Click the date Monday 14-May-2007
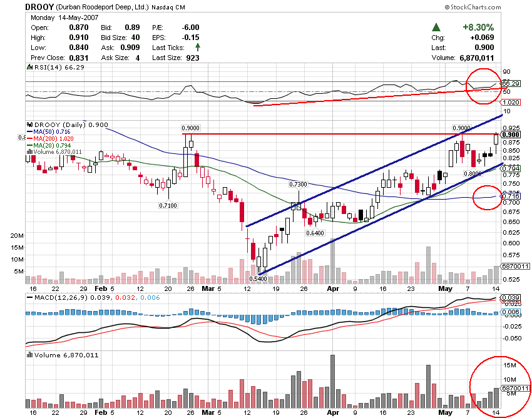The image size is (532, 418). (64, 18)
